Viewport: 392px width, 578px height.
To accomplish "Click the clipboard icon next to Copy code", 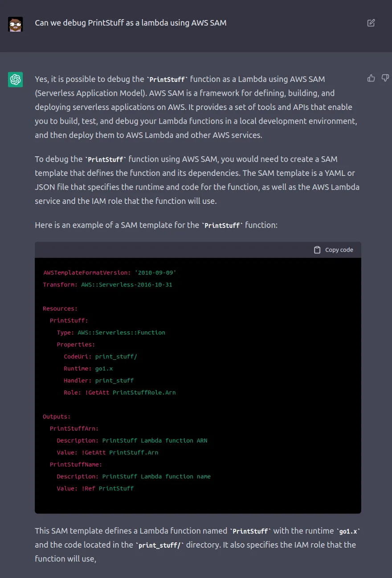I will click(x=317, y=249).
